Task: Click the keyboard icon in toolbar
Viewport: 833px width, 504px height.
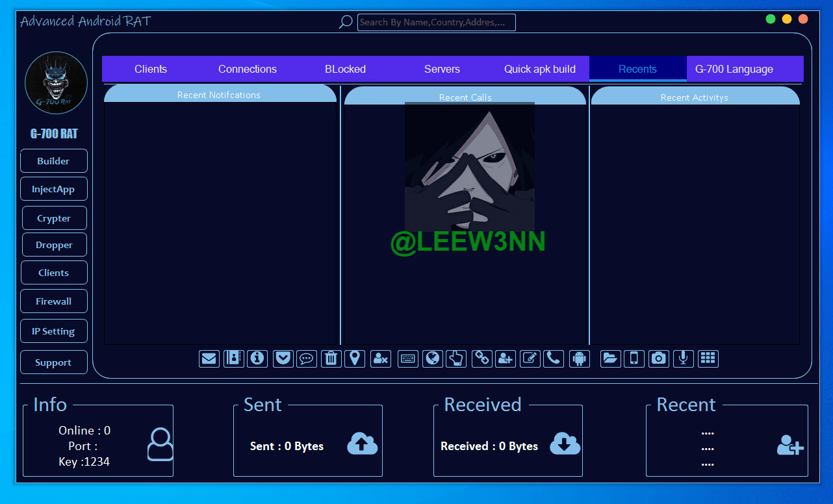Action: [408, 359]
